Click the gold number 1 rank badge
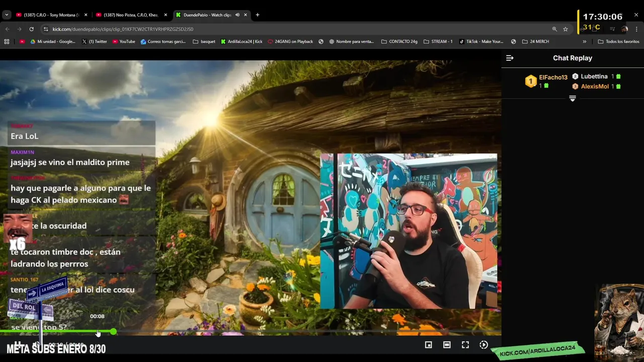The width and height of the screenshot is (644, 362). pyautogui.click(x=531, y=81)
